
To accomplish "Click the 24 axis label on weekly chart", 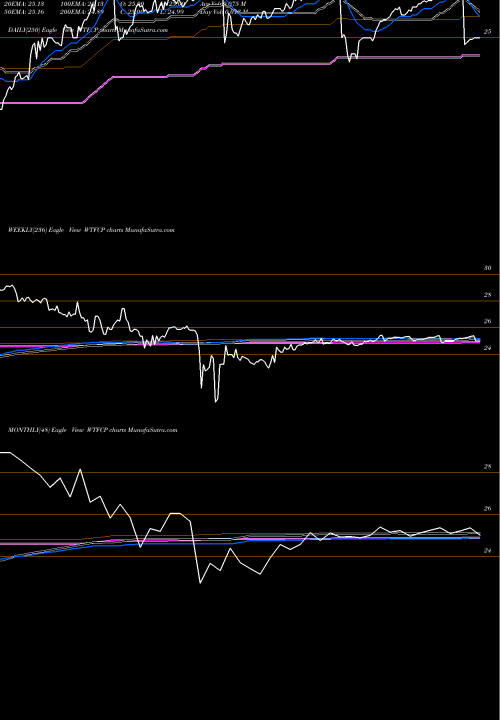I will click(487, 348).
